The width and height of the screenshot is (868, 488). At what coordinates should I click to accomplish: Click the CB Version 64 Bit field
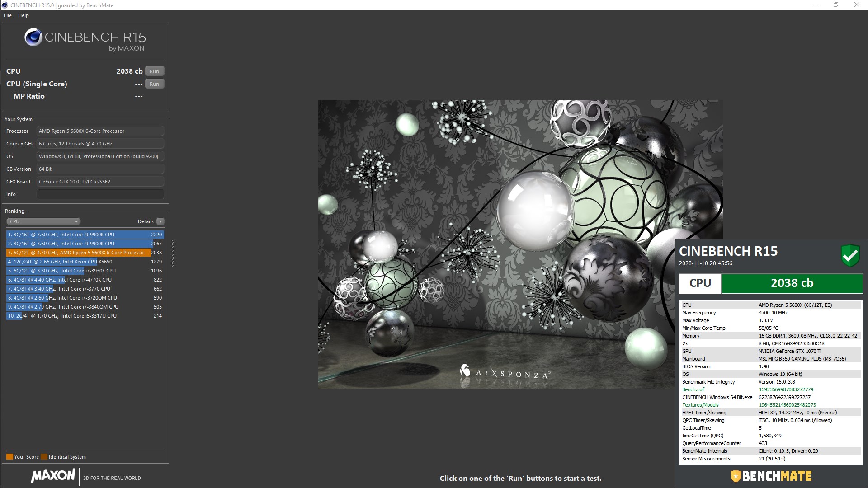point(100,169)
